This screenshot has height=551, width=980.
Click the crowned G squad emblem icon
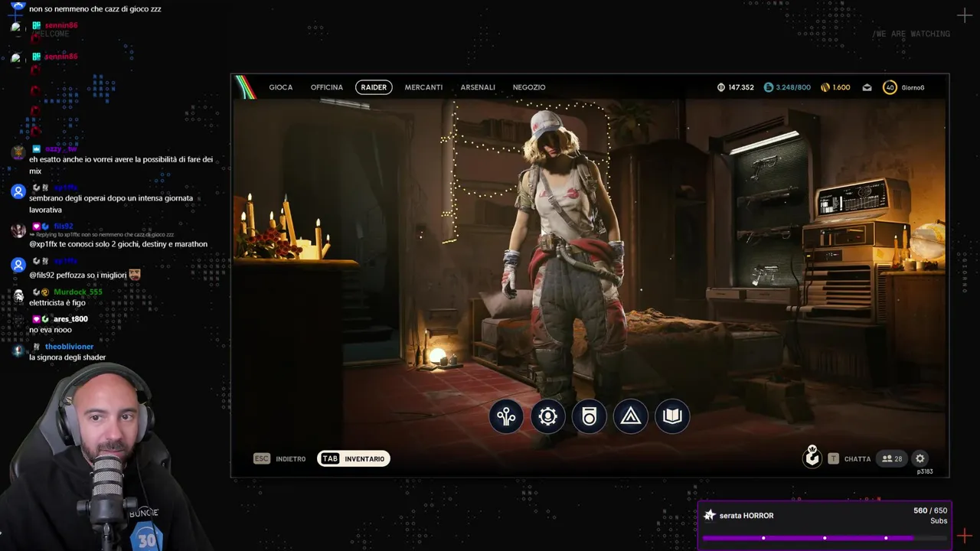tap(812, 457)
